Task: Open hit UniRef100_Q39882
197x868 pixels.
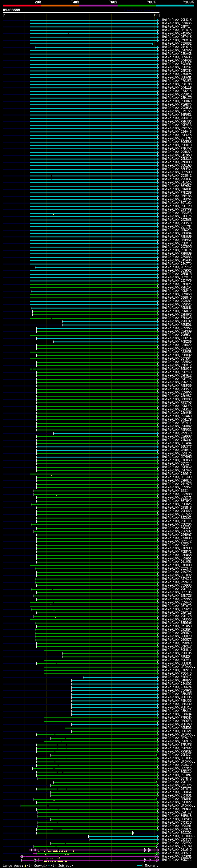Action: (x=177, y=43)
